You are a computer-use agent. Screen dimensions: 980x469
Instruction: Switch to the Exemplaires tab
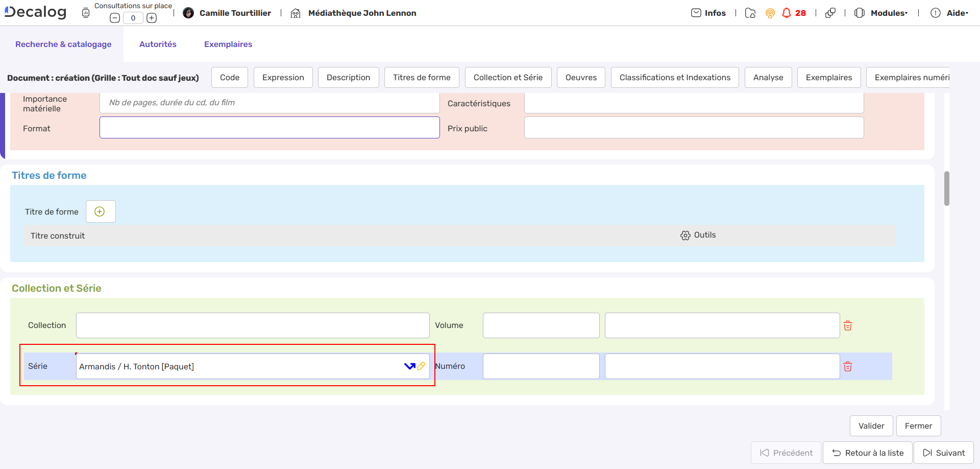click(228, 44)
